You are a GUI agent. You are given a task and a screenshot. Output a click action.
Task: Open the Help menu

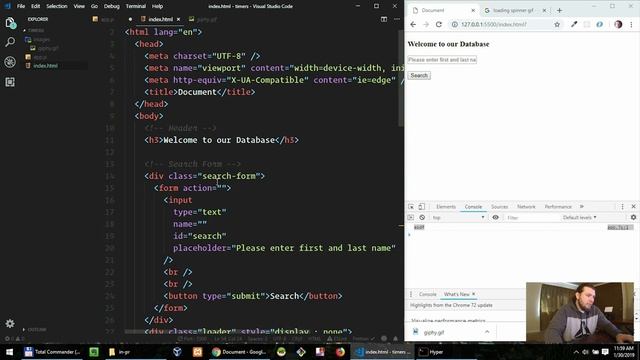[158, 6]
